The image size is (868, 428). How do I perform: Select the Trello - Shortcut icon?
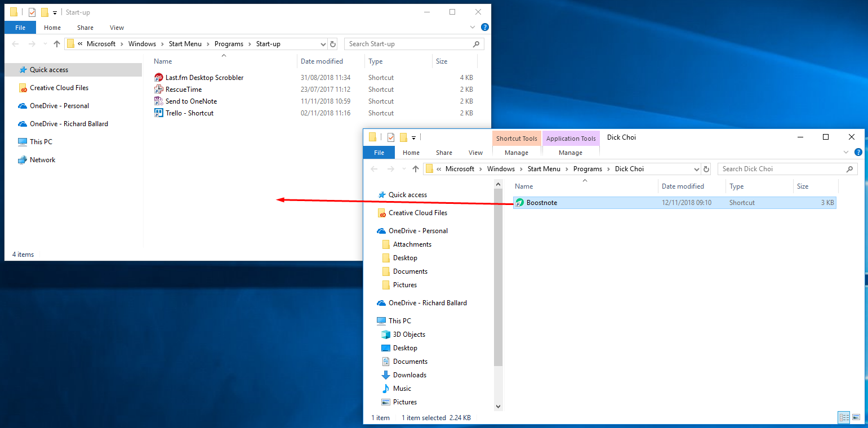point(159,113)
